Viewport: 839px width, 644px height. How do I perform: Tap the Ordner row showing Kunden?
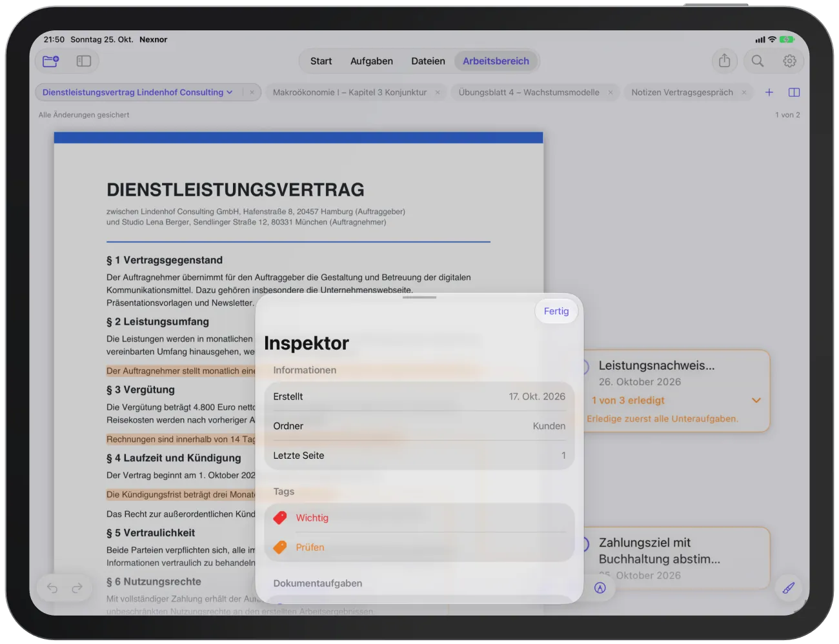419,426
